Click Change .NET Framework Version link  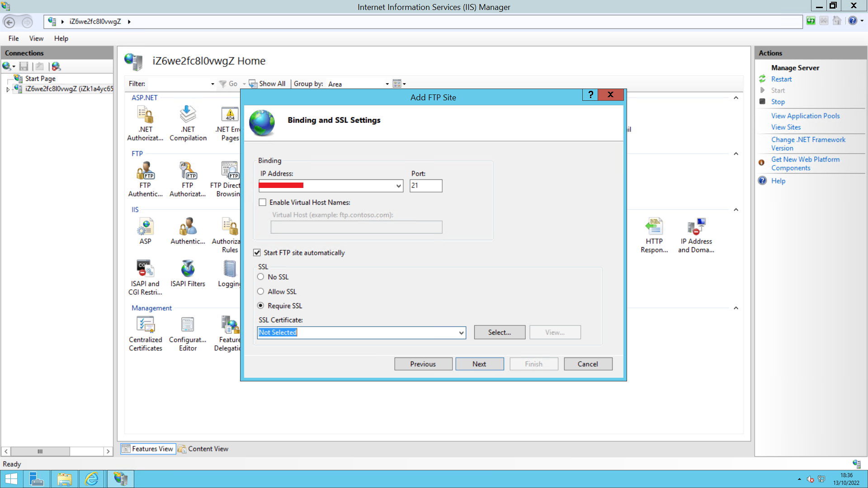tap(808, 144)
